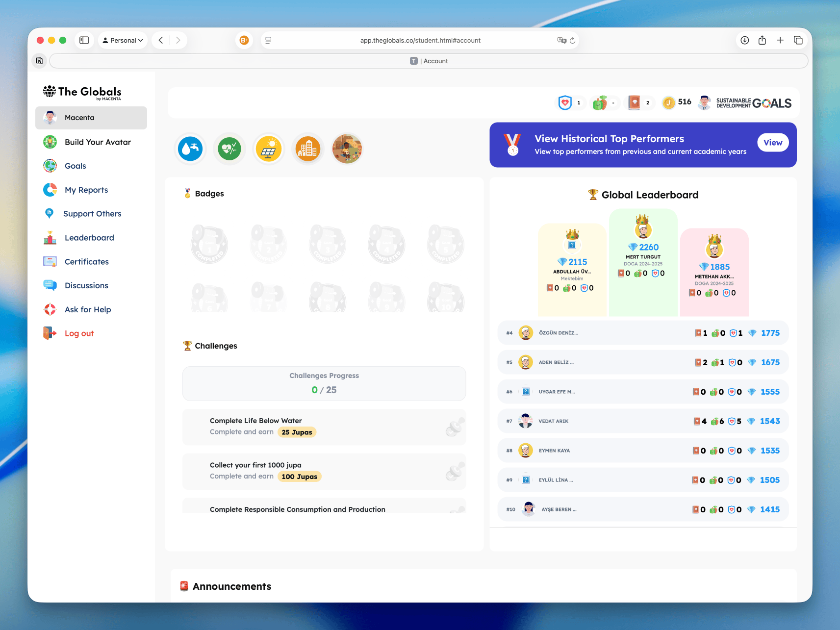Screen dimensions: 840x630
Task: Open the Personal profile dropdown
Action: [123, 40]
